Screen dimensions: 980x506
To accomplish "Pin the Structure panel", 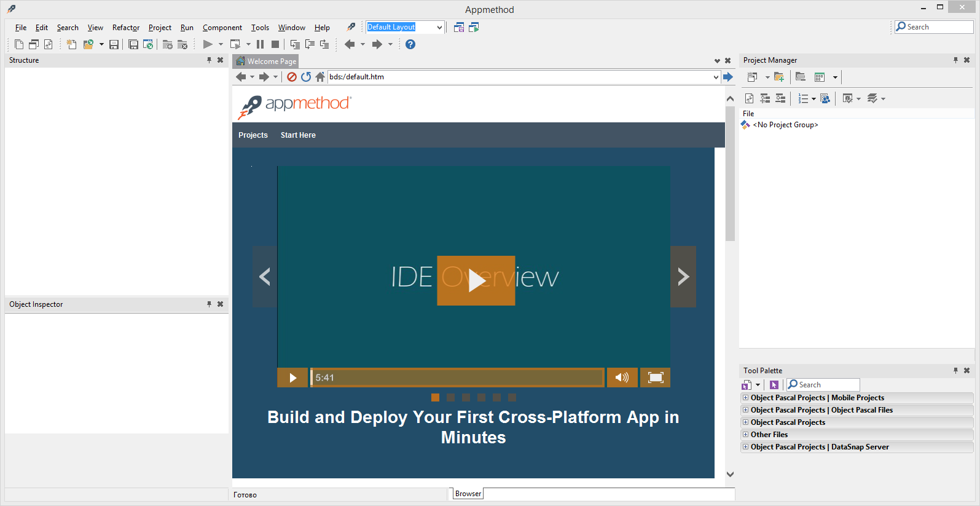I will 209,60.
